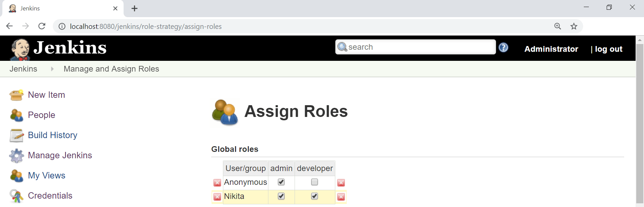Viewport: 644px width, 207px height.
Task: Focus the Jenkins search box
Action: coord(416,47)
